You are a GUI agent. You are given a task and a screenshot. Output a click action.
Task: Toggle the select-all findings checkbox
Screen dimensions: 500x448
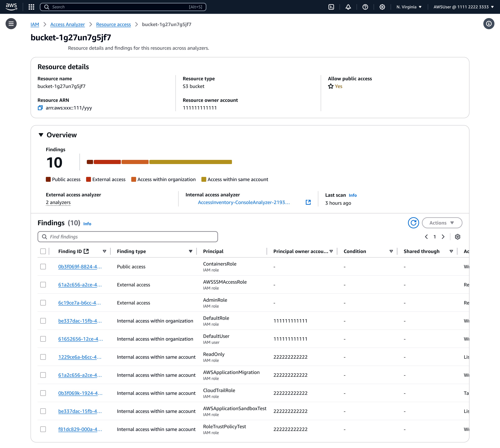point(43,251)
